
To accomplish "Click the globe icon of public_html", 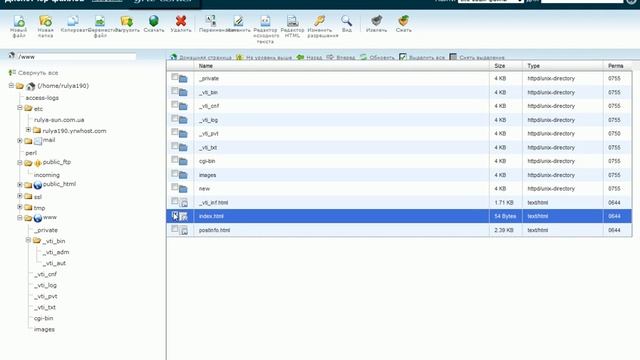I will coord(38,185).
